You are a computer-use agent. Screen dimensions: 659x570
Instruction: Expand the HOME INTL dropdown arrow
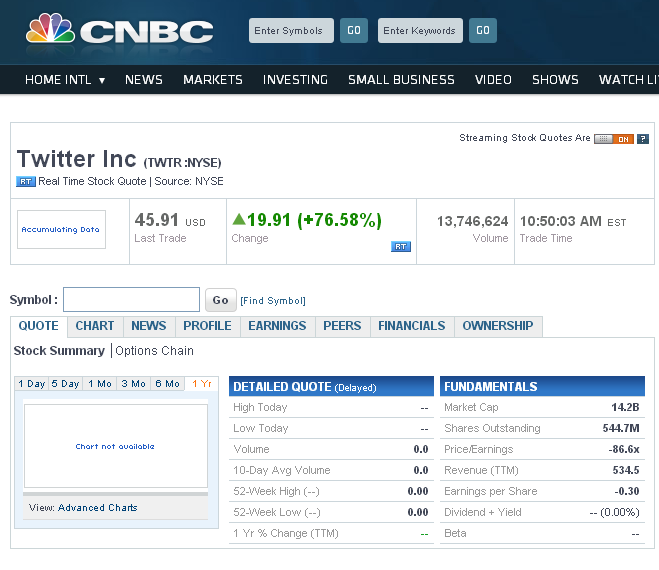click(x=102, y=80)
